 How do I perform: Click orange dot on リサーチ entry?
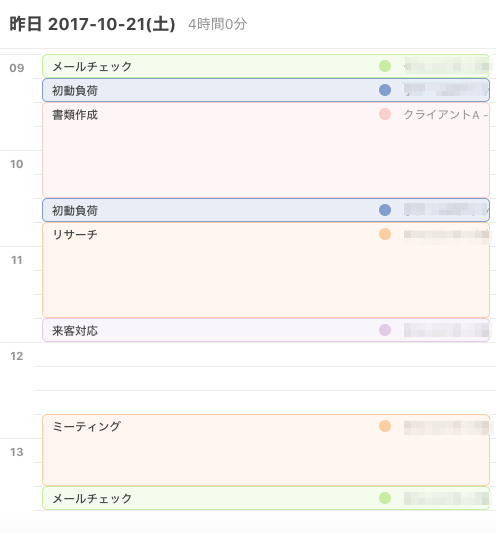click(x=385, y=234)
